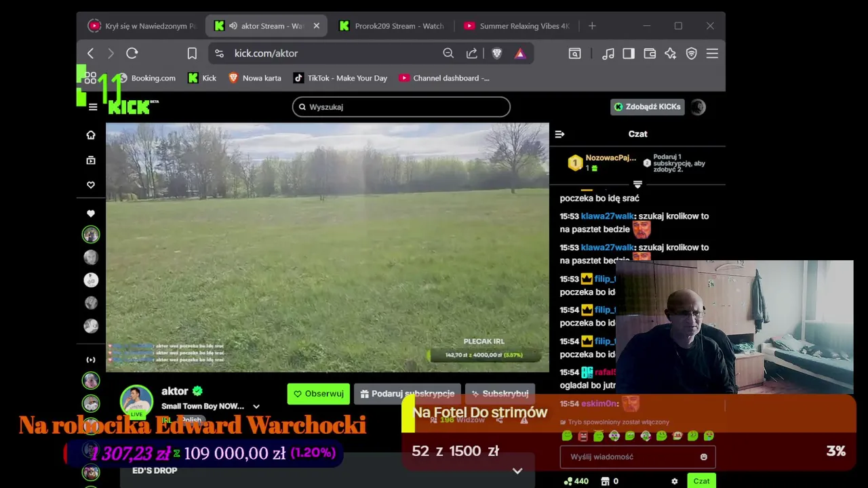
Task: Open Following outline heart in Kick sidebar
Action: point(91,184)
